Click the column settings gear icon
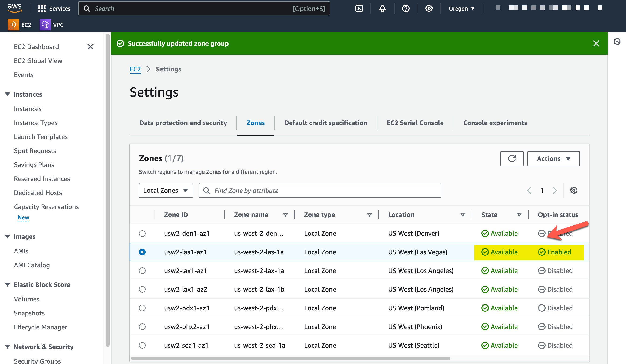 tap(574, 190)
